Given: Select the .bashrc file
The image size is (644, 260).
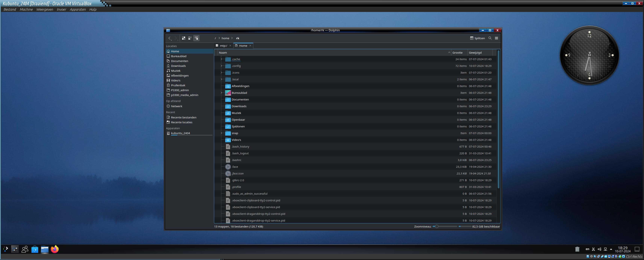Looking at the screenshot, I should click(x=236, y=160).
